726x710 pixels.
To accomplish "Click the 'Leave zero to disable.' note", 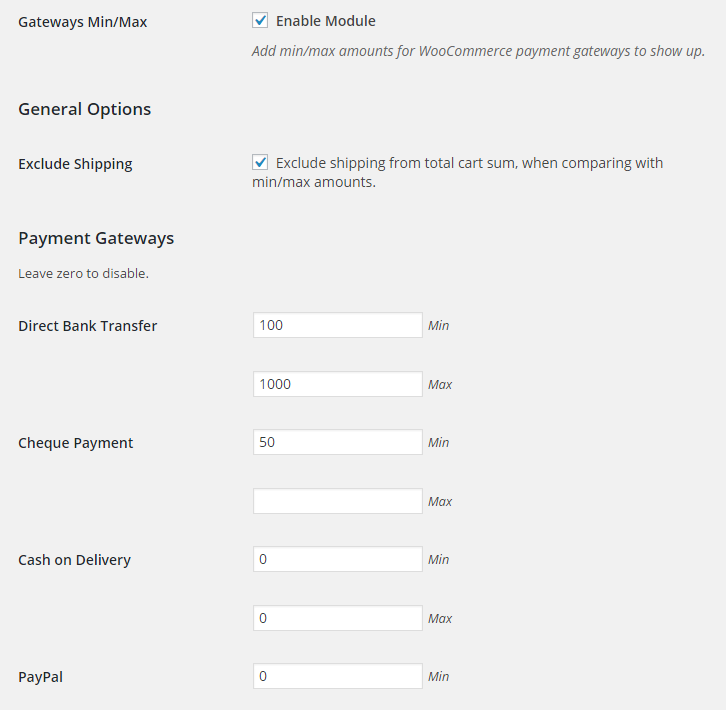I will [x=83, y=274].
